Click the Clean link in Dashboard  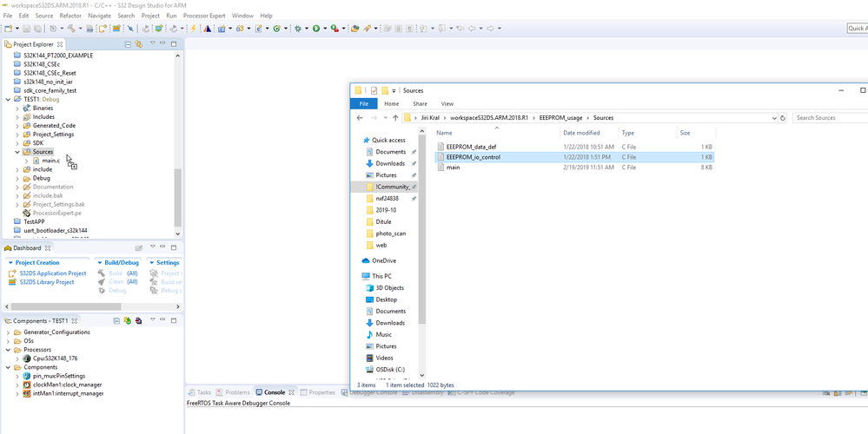pos(116,282)
